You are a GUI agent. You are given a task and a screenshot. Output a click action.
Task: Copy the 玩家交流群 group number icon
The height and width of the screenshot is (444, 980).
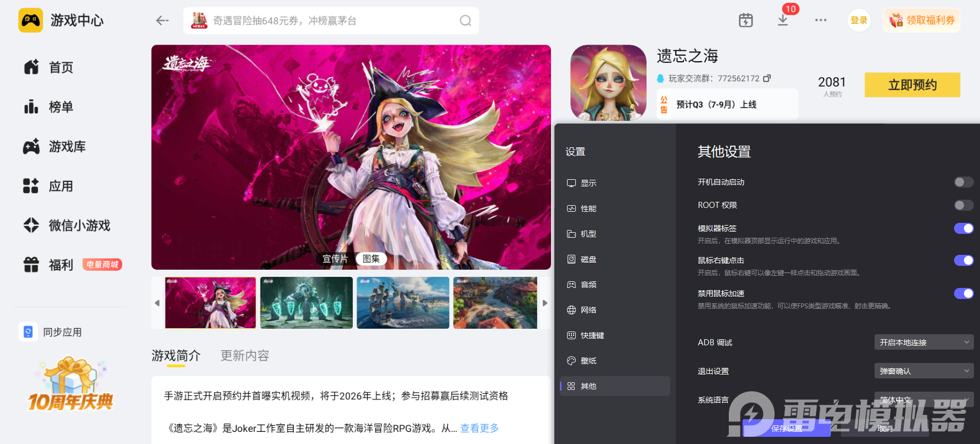pyautogui.click(x=767, y=78)
